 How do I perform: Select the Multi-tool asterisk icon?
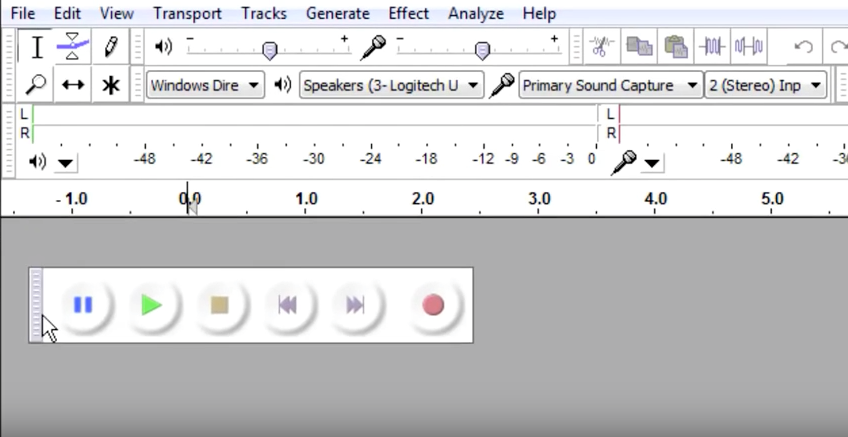(110, 85)
